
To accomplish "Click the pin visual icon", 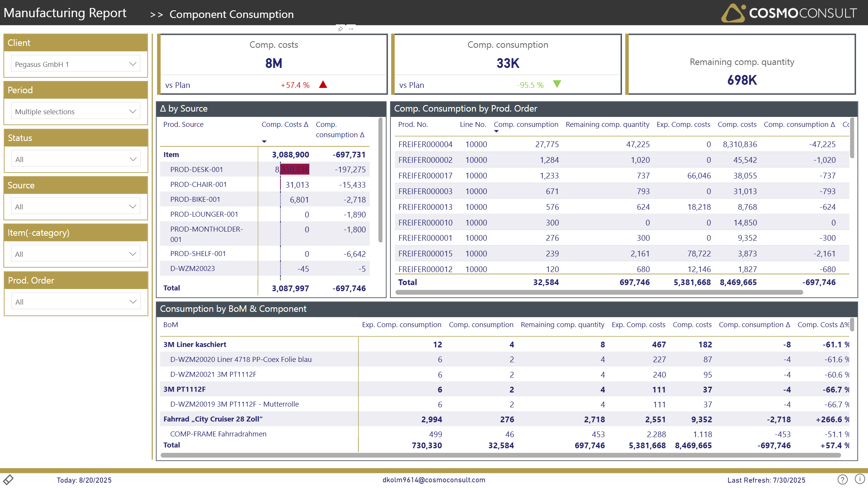I will [x=340, y=29].
